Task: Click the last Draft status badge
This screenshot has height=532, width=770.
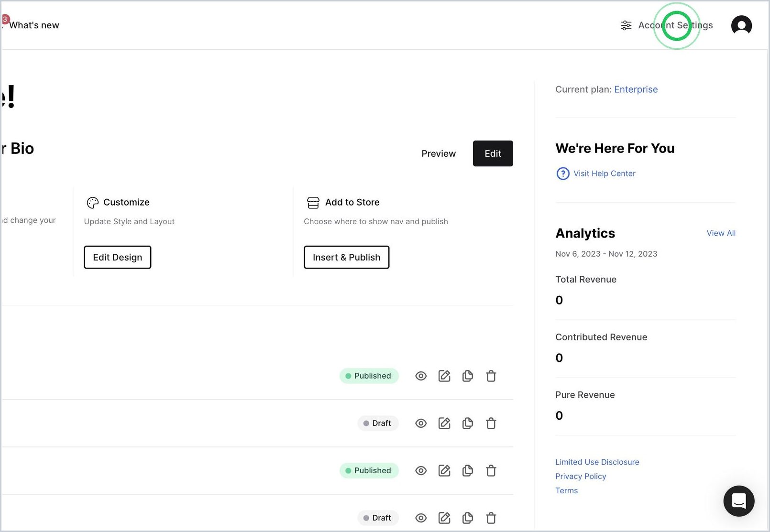Action: coord(378,518)
